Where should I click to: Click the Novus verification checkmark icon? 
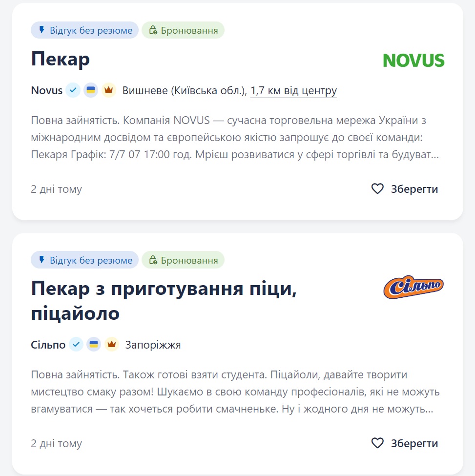coord(73,90)
